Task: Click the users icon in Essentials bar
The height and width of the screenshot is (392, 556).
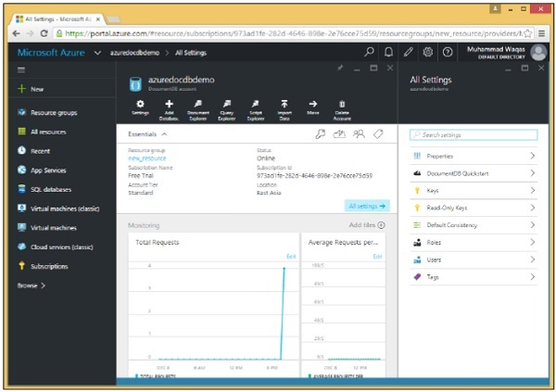Action: 359,134
